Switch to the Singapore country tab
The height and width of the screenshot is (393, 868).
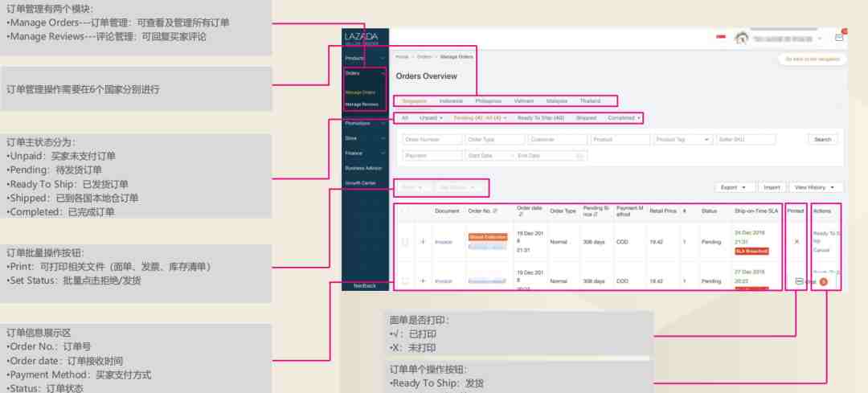pos(414,101)
